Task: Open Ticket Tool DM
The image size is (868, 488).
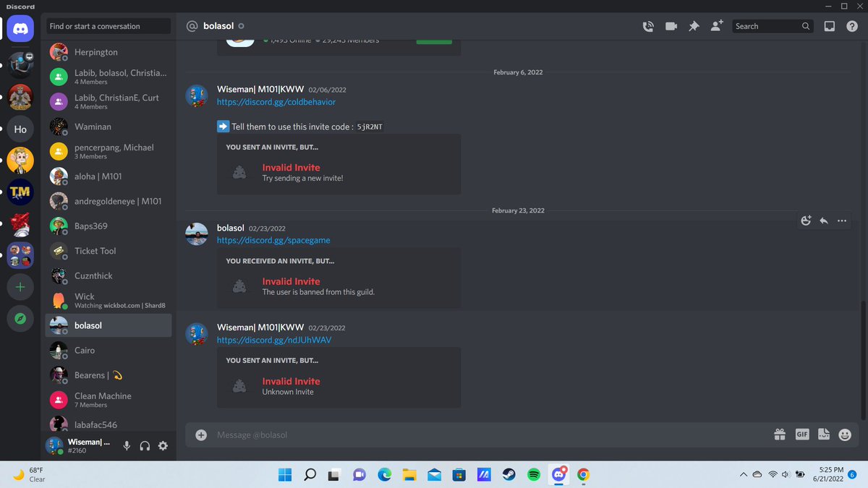Action: pos(109,251)
